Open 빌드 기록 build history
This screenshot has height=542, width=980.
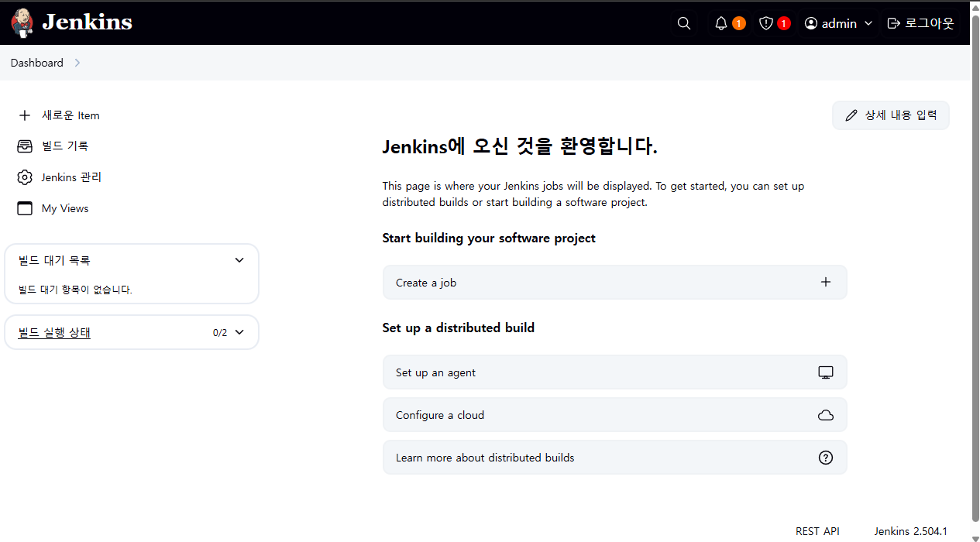65,146
